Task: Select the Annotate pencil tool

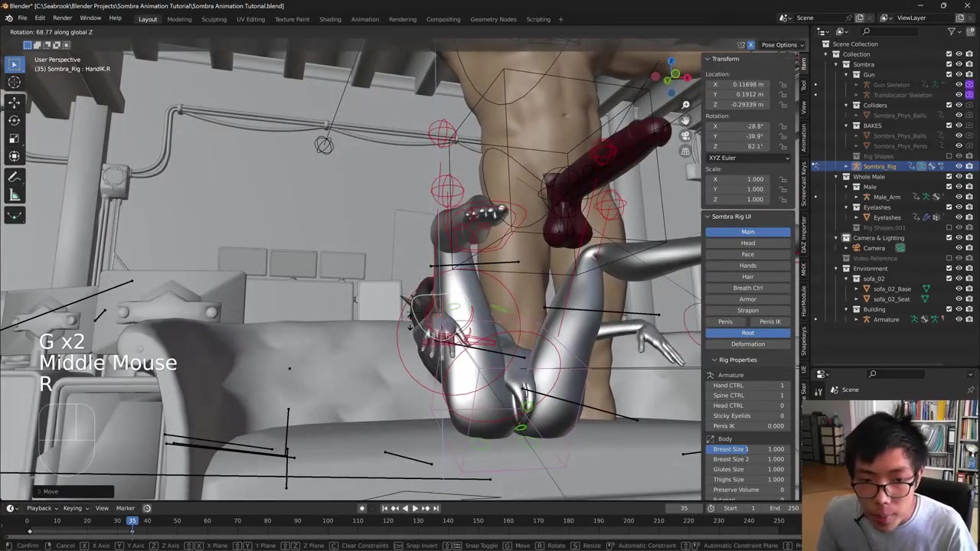Action: pos(14,178)
